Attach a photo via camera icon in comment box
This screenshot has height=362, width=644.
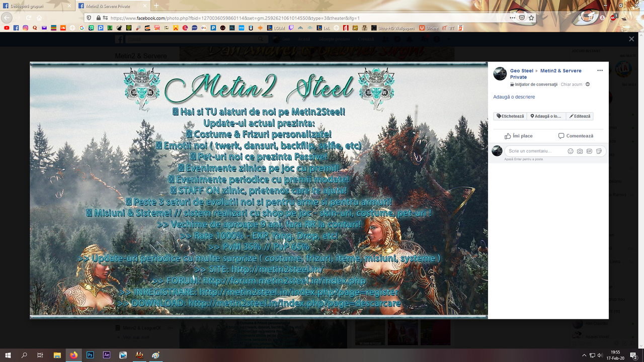tap(580, 151)
